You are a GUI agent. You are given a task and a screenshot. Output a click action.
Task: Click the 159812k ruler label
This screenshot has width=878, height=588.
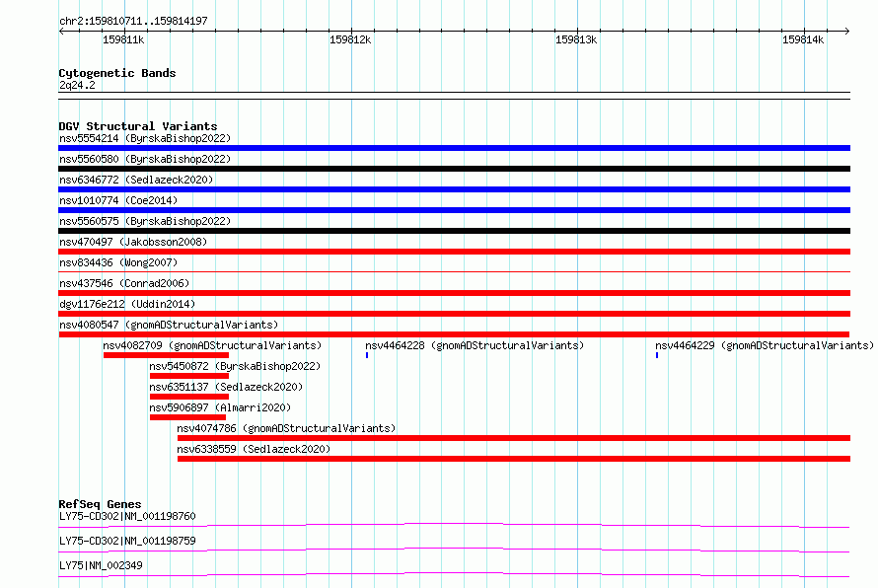350,39
